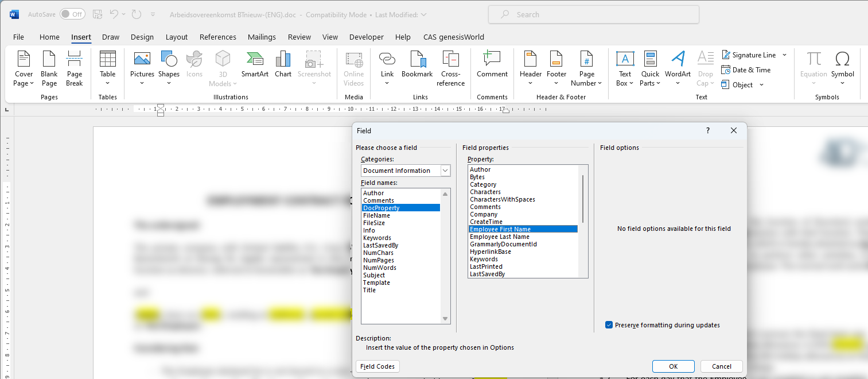868x379 pixels.
Task: Confirm the Field dialog with OK
Action: pos(674,366)
